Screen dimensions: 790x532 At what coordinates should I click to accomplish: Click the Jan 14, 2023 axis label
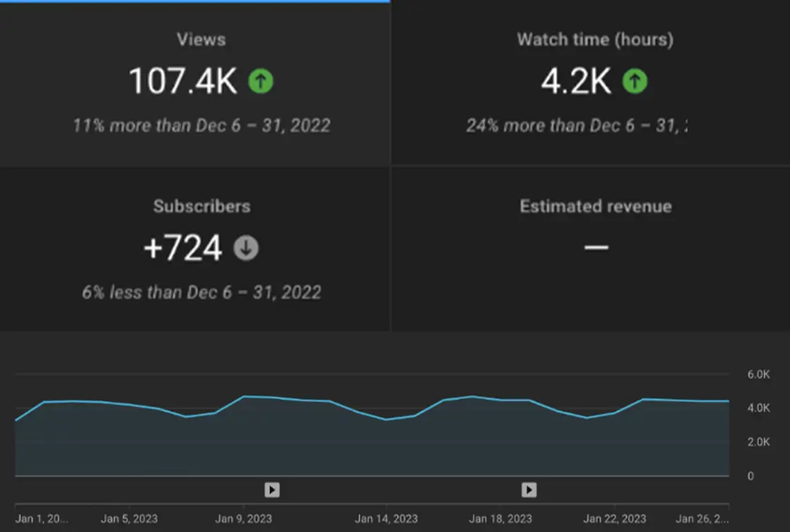coord(386,519)
